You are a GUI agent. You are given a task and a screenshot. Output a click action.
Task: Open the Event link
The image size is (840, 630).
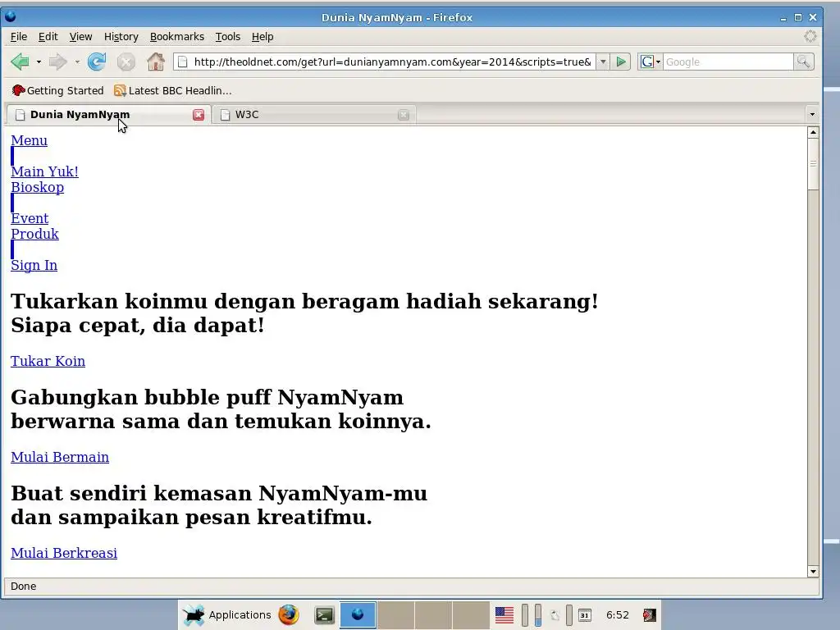tap(30, 218)
